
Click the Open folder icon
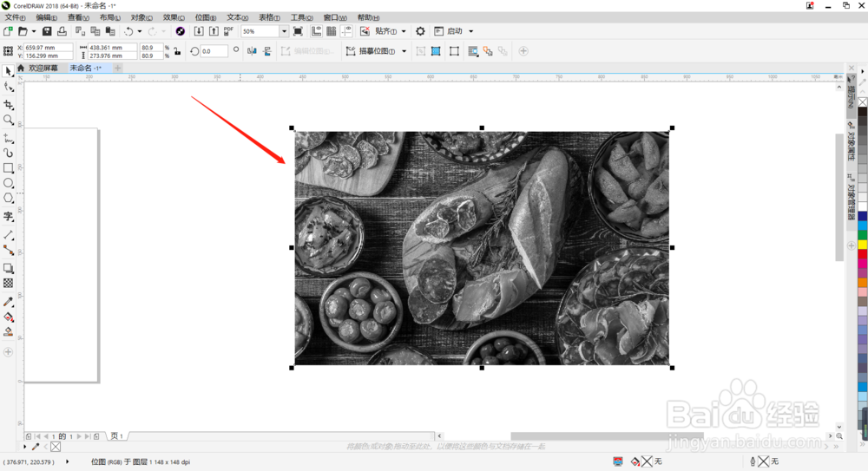[23, 31]
